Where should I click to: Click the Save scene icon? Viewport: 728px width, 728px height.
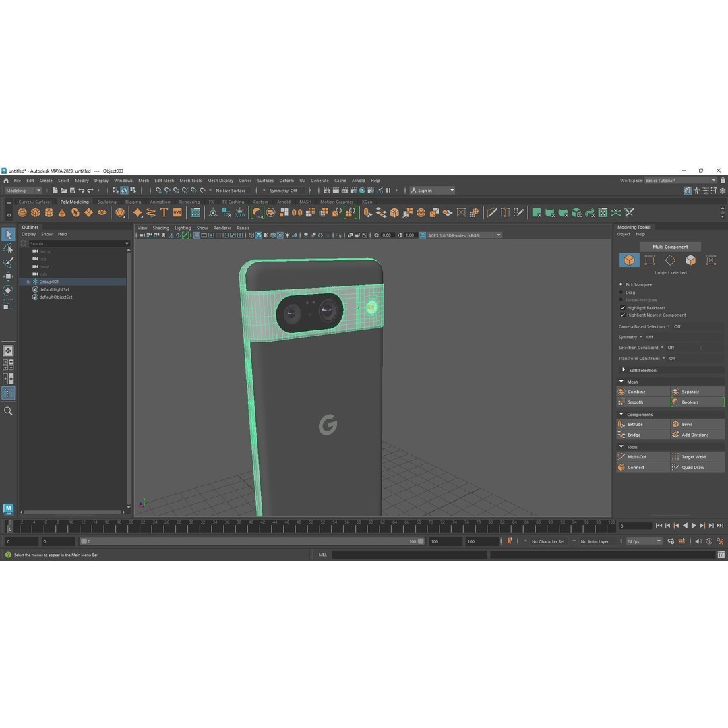point(73,191)
